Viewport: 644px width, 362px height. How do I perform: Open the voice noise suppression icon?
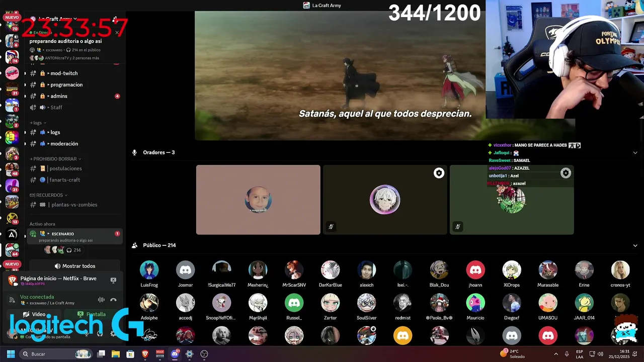(101, 300)
